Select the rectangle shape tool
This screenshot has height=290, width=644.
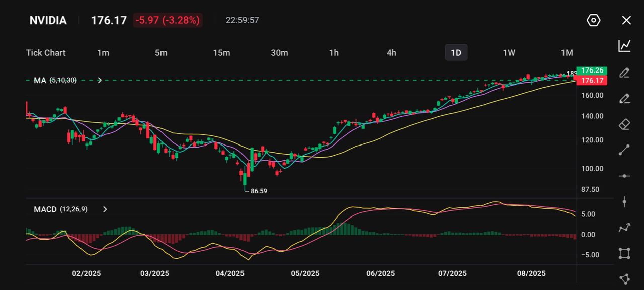(x=624, y=253)
